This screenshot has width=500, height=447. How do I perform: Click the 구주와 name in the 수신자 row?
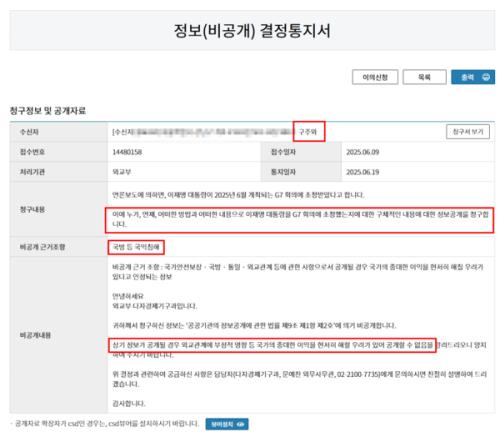point(308,132)
